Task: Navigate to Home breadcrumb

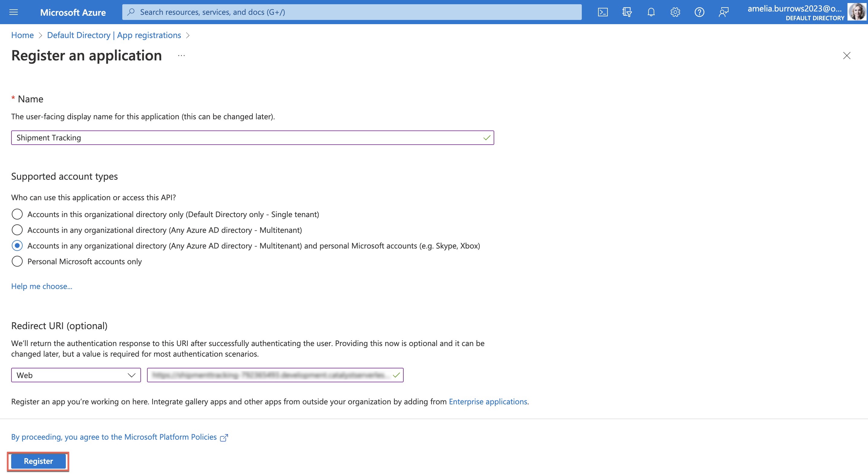Action: tap(22, 35)
